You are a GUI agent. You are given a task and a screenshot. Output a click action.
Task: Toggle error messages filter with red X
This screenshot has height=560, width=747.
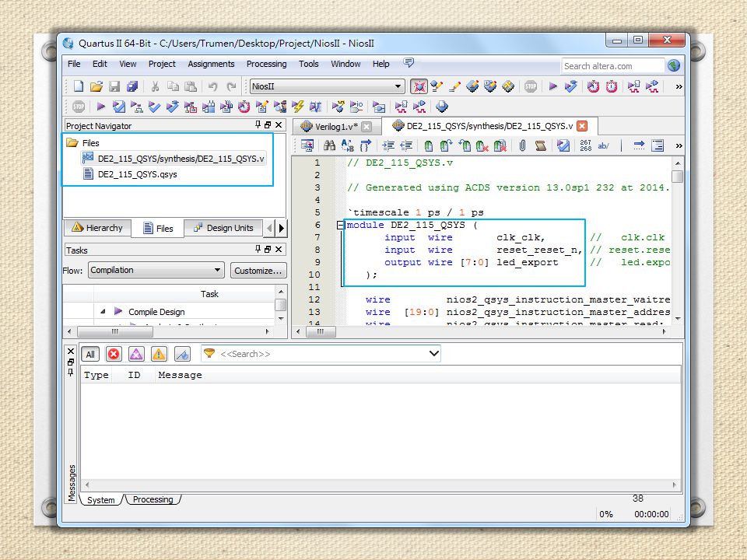[114, 354]
